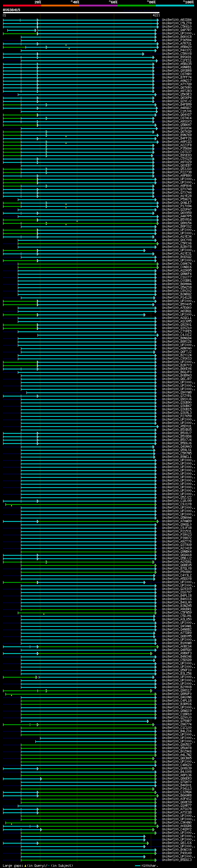Click hit label UniRef100_Q98S17
The image size is (197, 868).
click(x=176, y=690)
